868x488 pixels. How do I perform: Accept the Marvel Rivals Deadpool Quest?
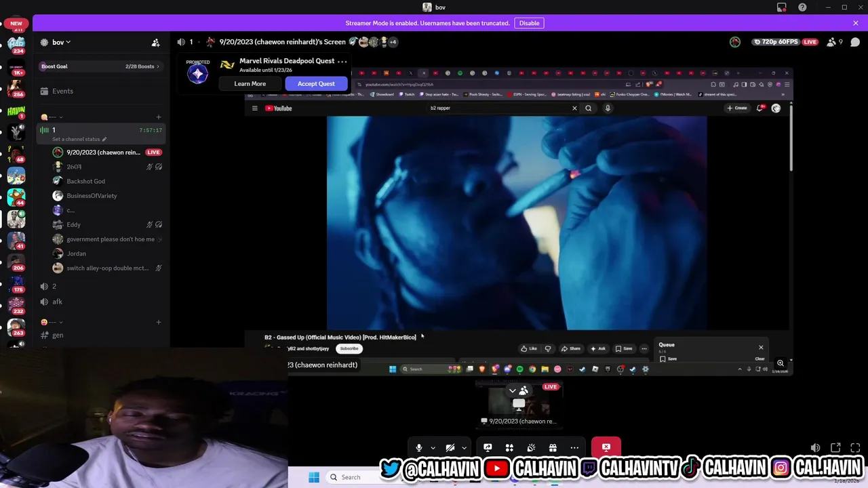pyautogui.click(x=316, y=84)
